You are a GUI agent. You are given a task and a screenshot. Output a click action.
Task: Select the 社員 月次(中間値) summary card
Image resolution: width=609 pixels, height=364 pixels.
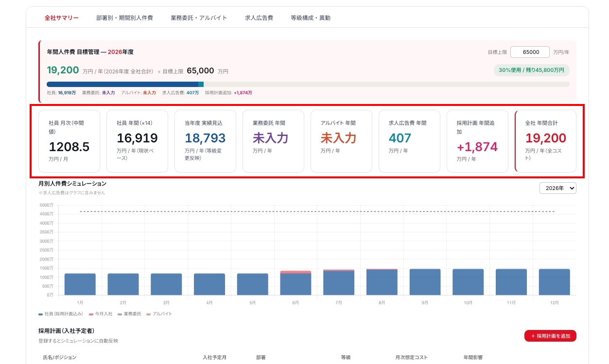[x=69, y=141]
